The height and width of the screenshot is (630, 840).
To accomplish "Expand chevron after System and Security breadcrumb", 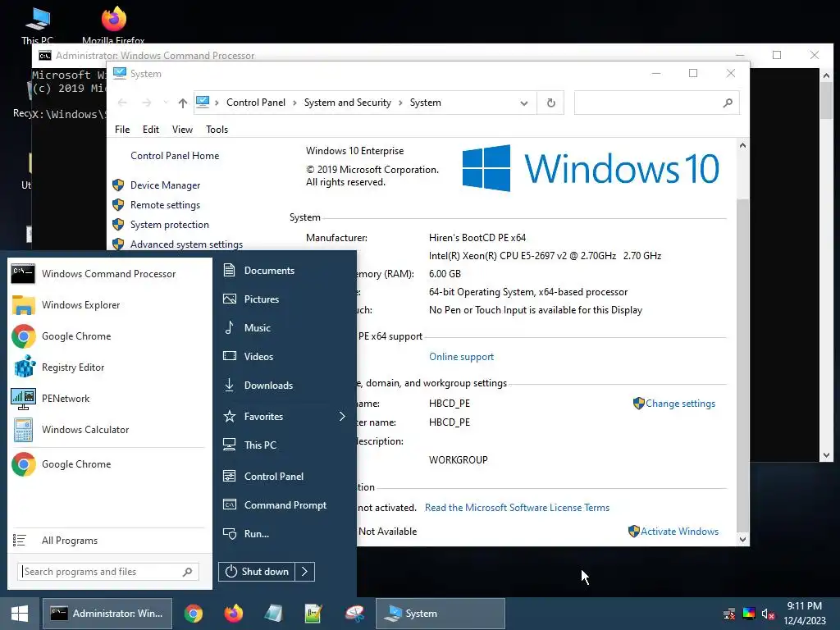I will tap(400, 103).
